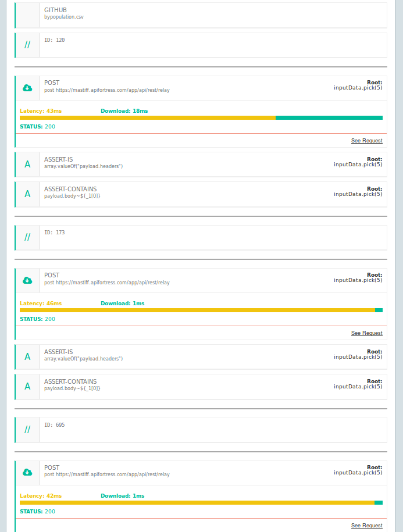Screen dimensions: 403x532
Task: Click the yellow latency bar for 46ms request
Action: [x=197, y=310]
